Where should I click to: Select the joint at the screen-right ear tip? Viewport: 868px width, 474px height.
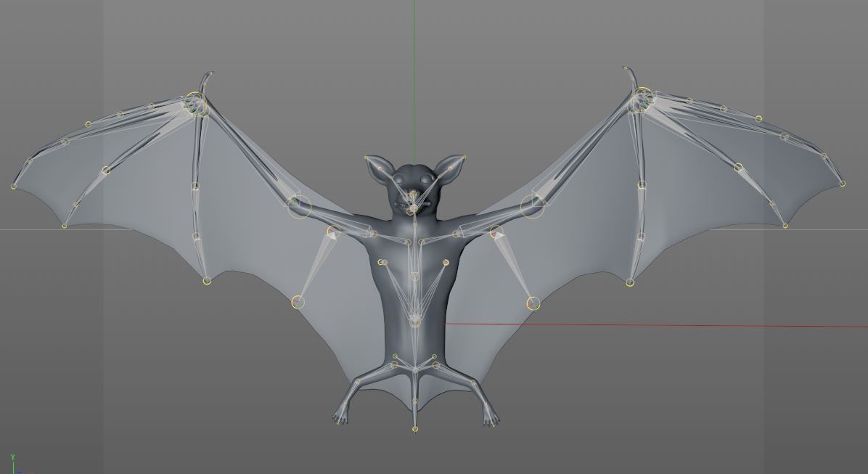point(463,158)
